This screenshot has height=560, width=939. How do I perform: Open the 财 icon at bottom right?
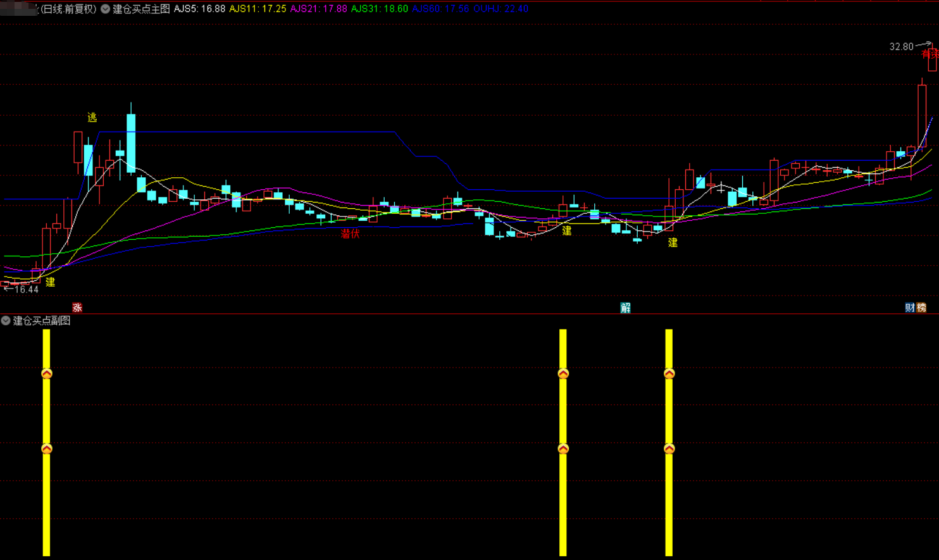click(x=910, y=308)
